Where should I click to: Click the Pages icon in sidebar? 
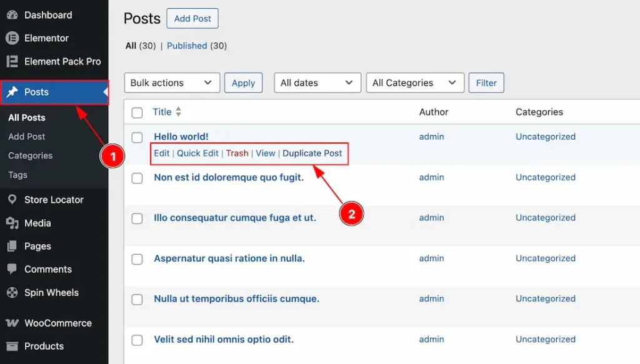[x=12, y=246]
